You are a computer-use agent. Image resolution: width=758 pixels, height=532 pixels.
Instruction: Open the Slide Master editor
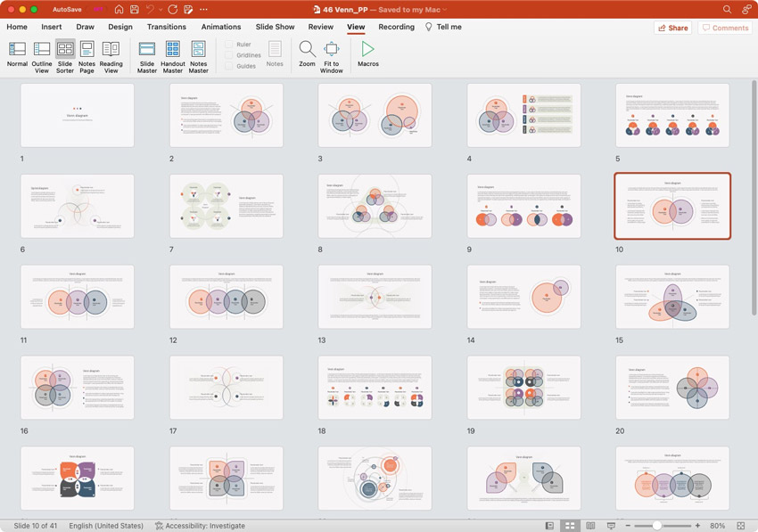pos(146,56)
